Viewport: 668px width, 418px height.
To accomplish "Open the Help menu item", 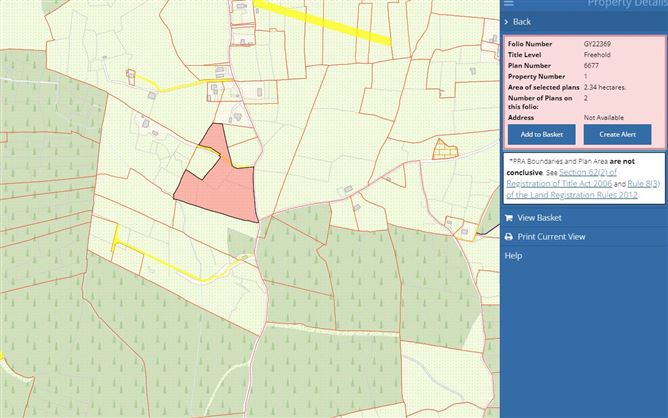I will click(x=513, y=256).
